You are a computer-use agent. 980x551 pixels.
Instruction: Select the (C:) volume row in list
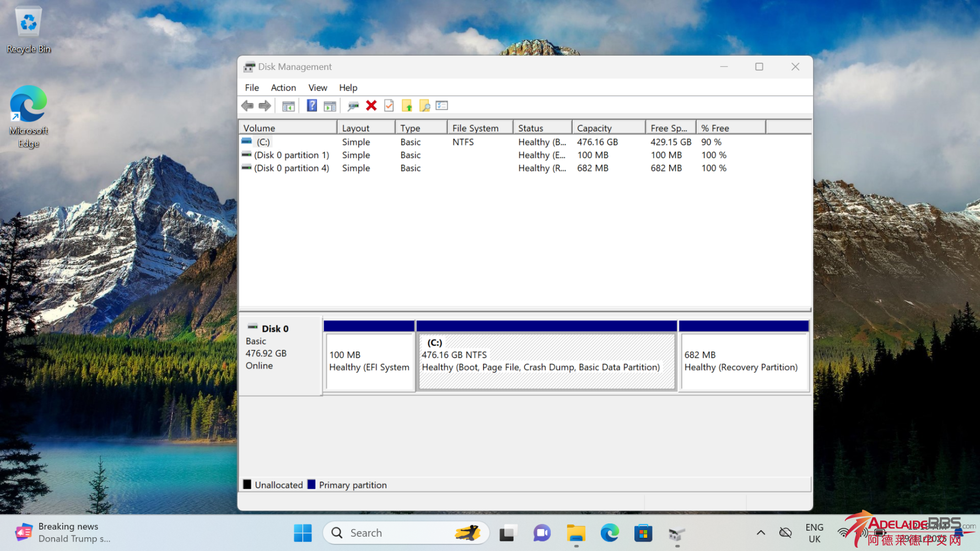(263, 142)
